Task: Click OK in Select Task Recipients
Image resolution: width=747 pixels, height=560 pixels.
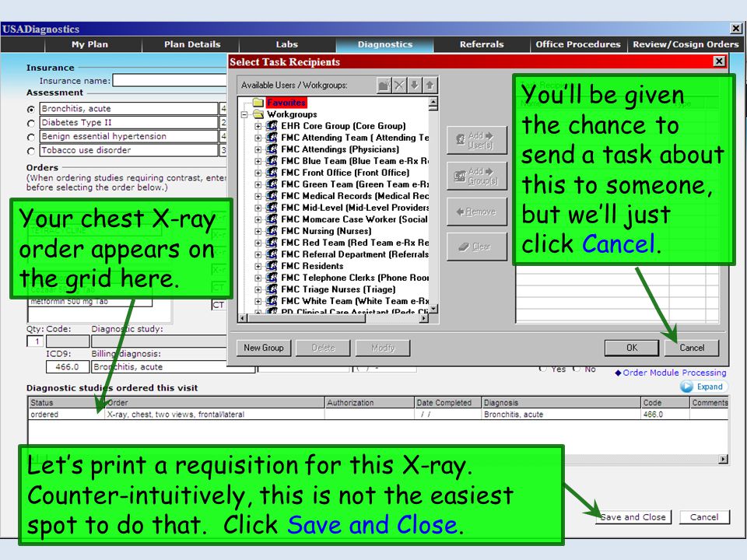Action: (632, 348)
